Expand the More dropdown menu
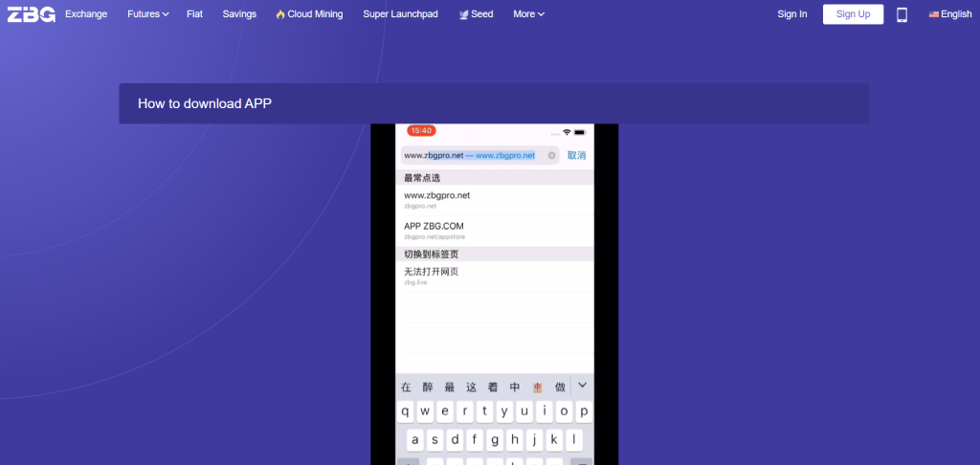The width and height of the screenshot is (980, 465). point(528,13)
